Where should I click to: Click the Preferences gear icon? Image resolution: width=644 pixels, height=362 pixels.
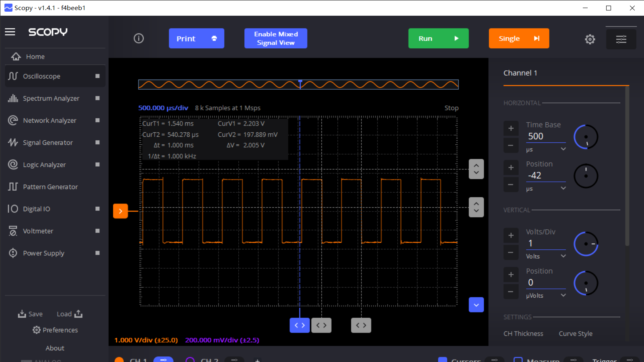[x=37, y=330]
